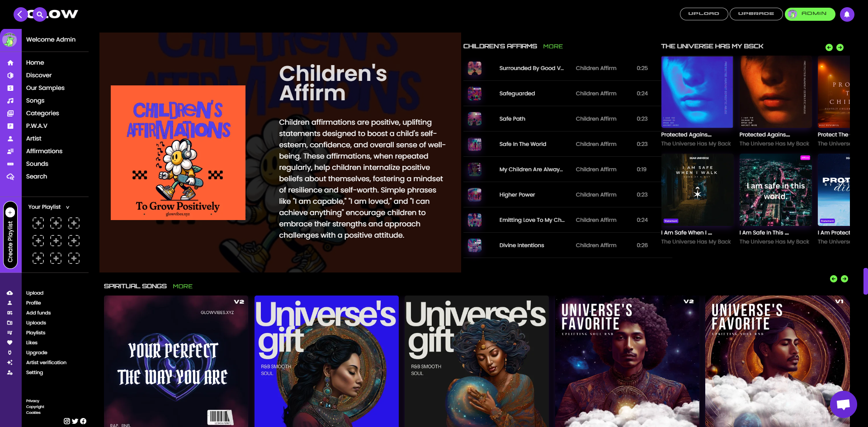
Task: Click the Home icon in sidebar
Action: [10, 63]
